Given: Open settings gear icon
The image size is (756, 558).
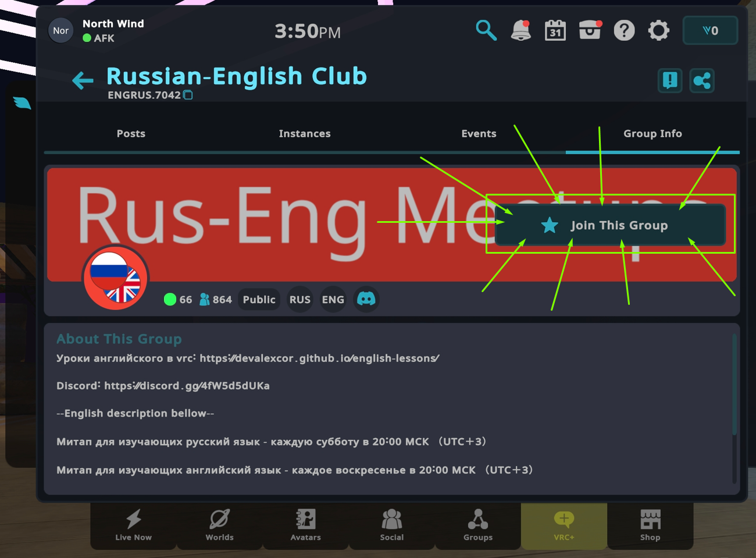Looking at the screenshot, I should [659, 30].
